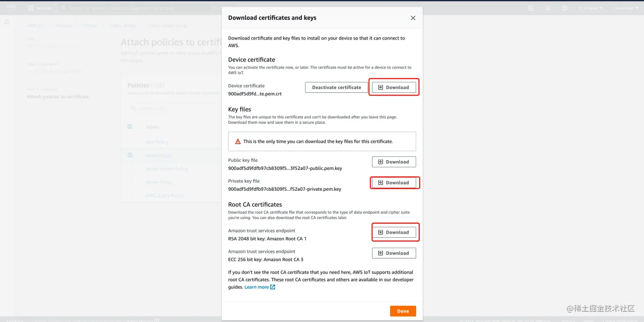Close the Download certificates and keys dialog
Image resolution: width=644 pixels, height=322 pixels.
pyautogui.click(x=413, y=18)
